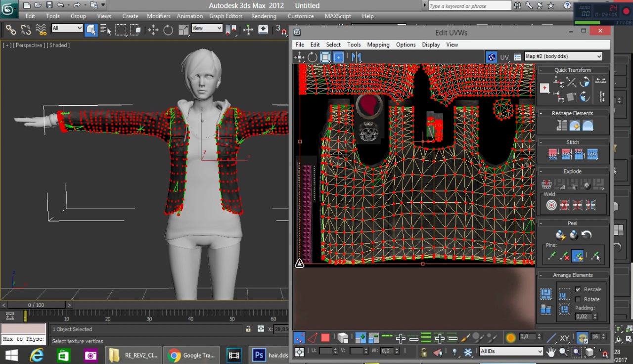Click the Shaded viewport label
Viewport: 633px width, 364px height.
59,45
